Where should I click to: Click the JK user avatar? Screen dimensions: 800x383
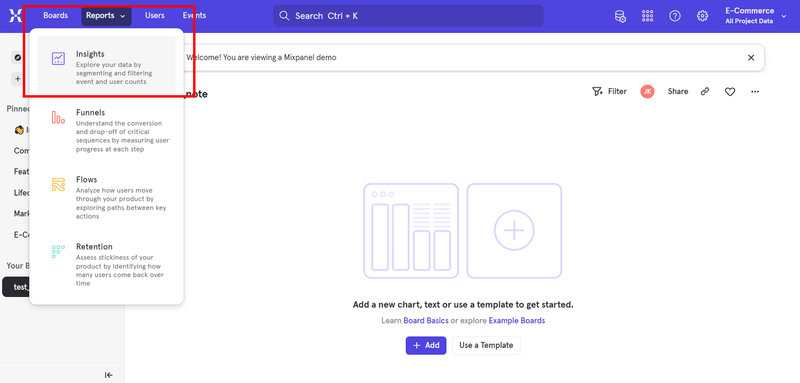coord(647,91)
